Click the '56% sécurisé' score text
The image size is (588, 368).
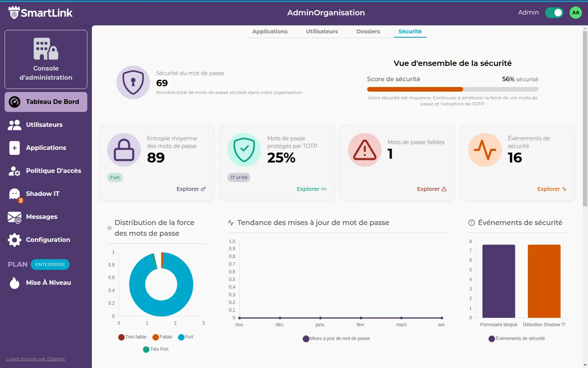coord(520,79)
